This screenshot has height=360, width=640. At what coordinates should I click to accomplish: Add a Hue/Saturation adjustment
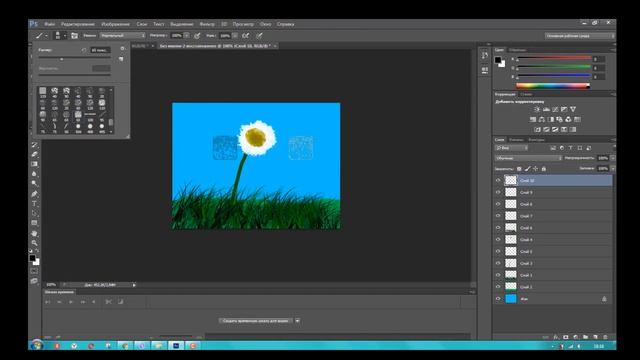click(533, 120)
